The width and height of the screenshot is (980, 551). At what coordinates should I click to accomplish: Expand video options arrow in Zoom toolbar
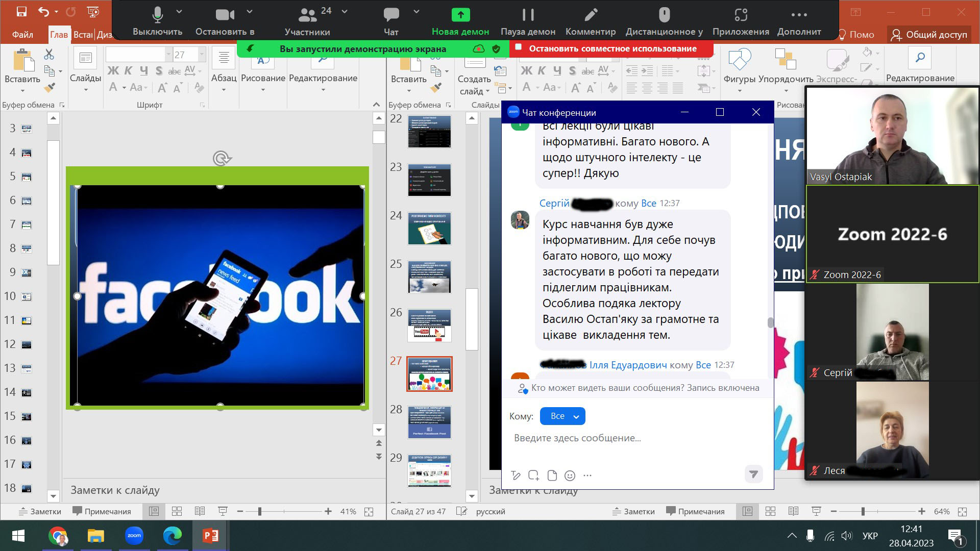tap(250, 11)
